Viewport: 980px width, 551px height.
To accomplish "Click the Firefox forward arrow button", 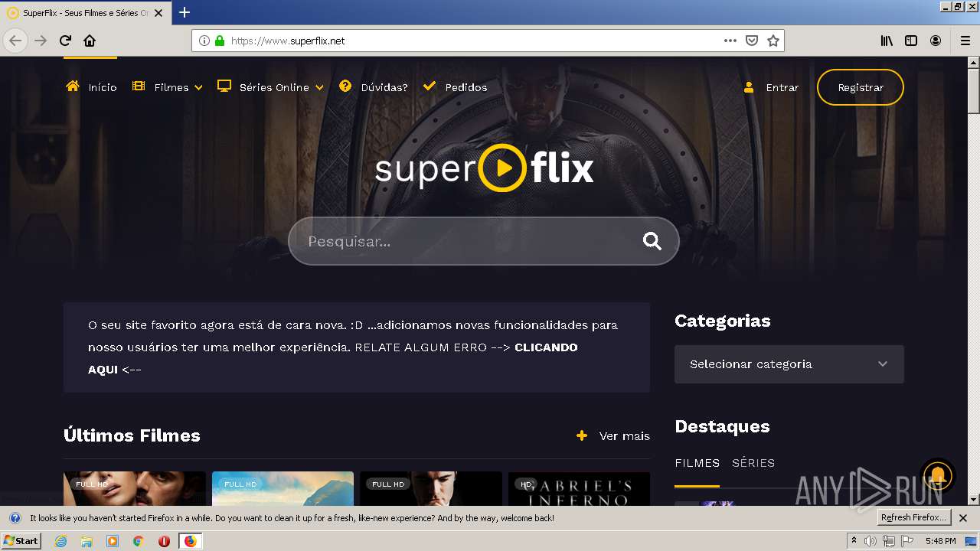I will 41,41.
